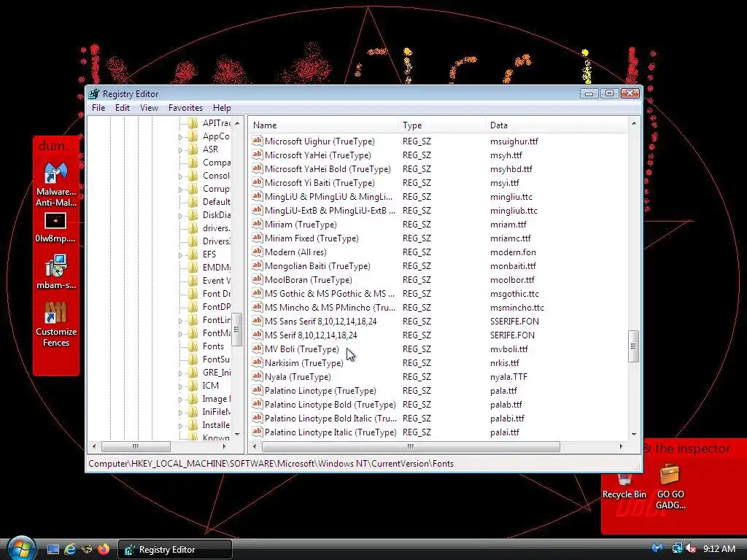Expand the EFS registry key
The width and height of the screenshot is (747, 560).
(181, 255)
